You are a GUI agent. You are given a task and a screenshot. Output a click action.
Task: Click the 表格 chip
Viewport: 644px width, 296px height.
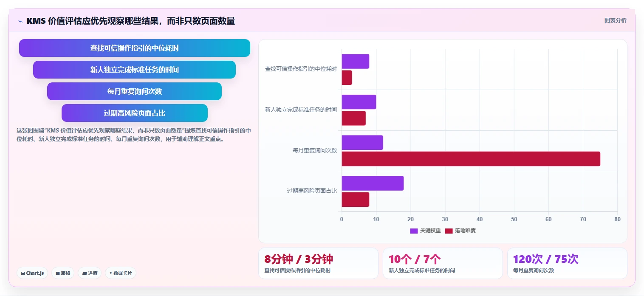click(63, 273)
